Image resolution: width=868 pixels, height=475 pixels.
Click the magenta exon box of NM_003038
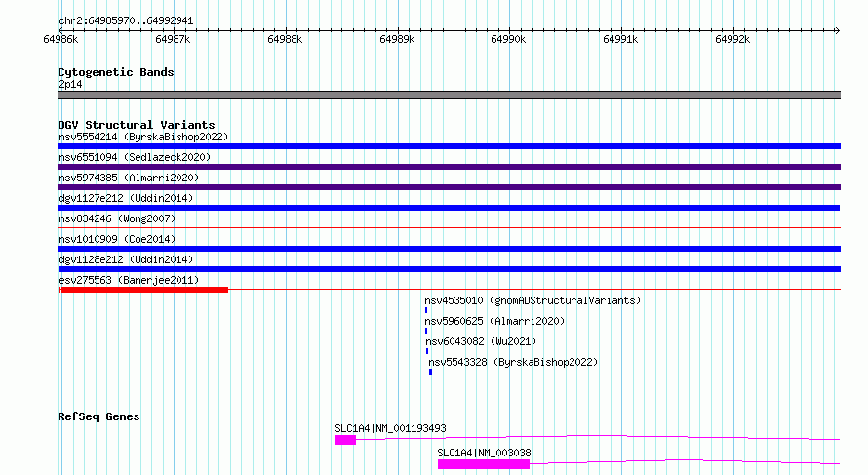click(x=484, y=464)
